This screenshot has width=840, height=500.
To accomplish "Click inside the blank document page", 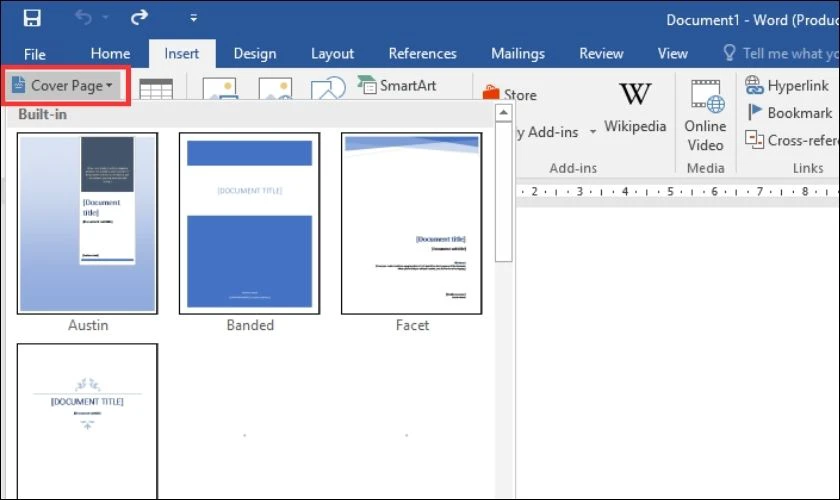I will point(678,354).
